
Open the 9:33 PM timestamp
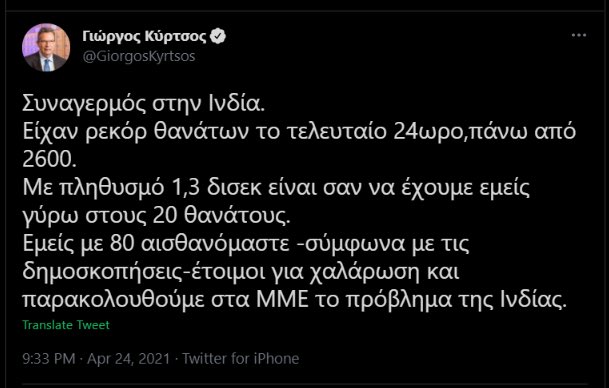pos(49,358)
